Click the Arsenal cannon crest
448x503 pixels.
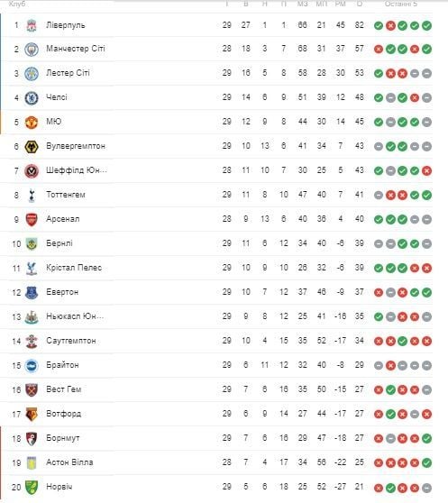tap(32, 219)
